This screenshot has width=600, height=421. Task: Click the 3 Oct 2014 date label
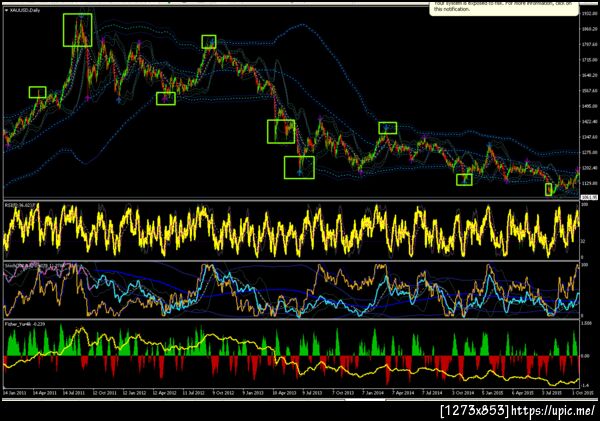click(463, 393)
